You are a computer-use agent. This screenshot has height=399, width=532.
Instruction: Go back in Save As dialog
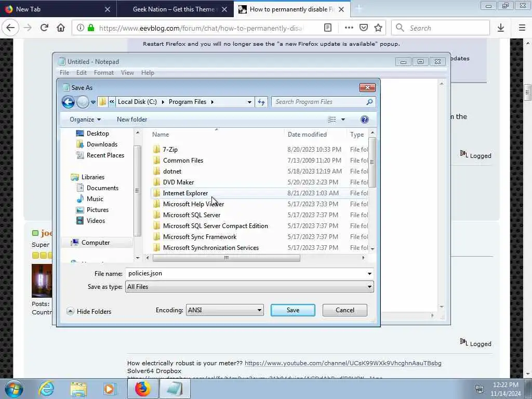pos(68,102)
